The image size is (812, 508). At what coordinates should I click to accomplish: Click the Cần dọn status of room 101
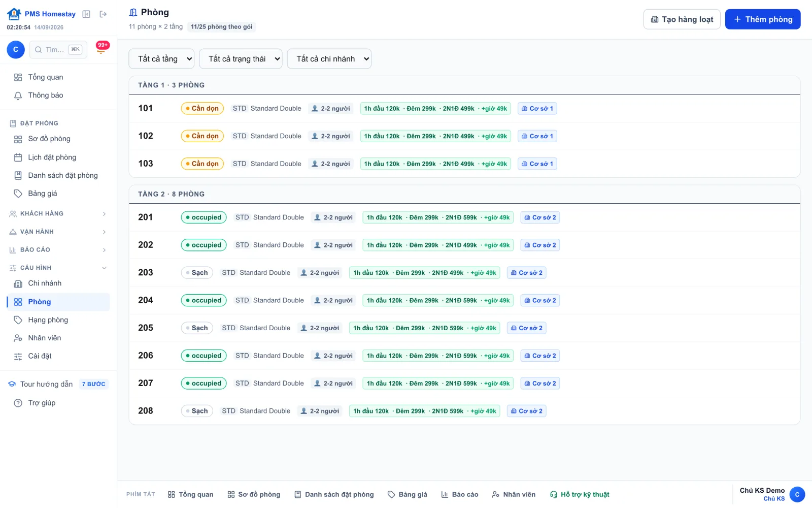pos(202,108)
